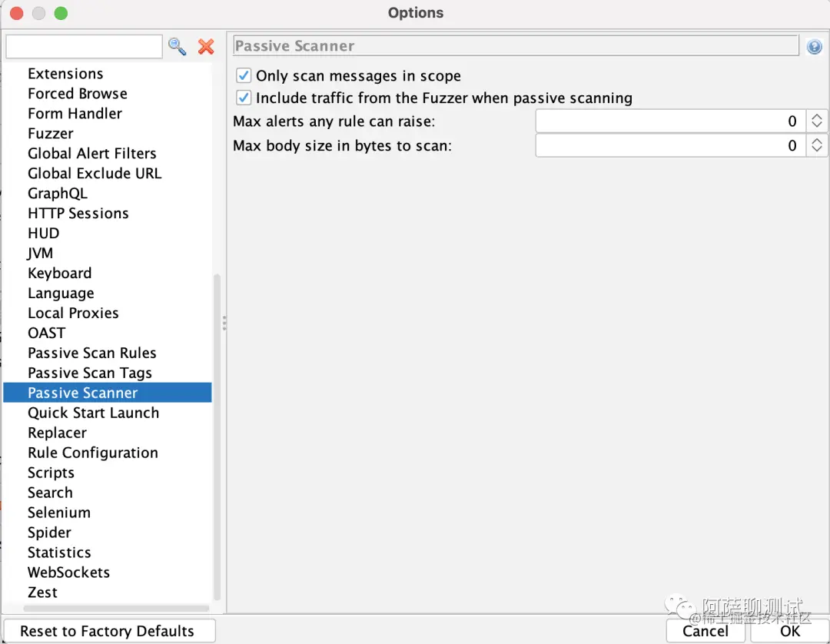Select Global Alert Filters
Screen dimensions: 830x644
(92, 154)
